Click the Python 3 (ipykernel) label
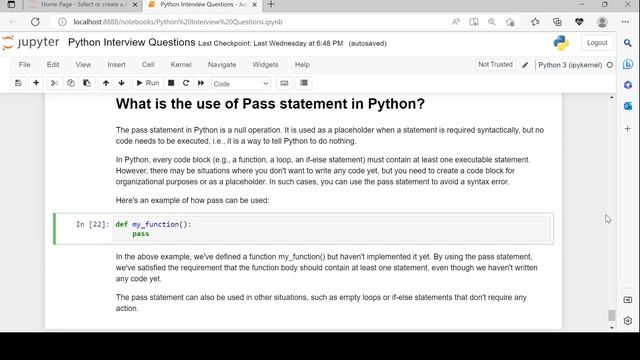This screenshot has width=640, height=360. pos(570,65)
